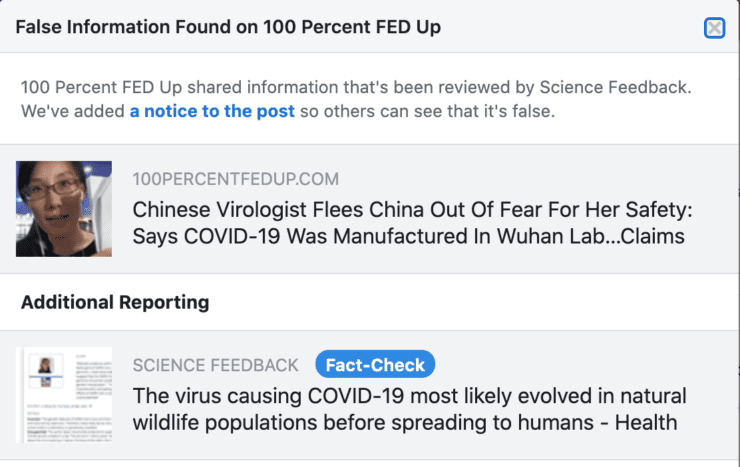
Task: Click the virologist article thumbnail photo
Action: point(64,209)
